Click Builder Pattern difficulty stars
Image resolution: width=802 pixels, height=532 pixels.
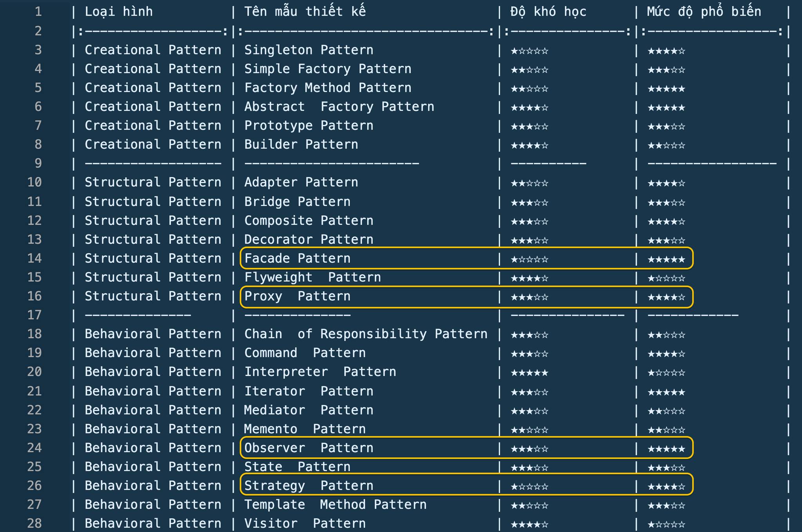coord(529,146)
